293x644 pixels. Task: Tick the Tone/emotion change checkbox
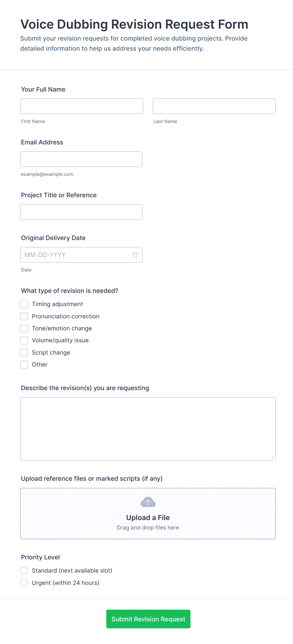coord(24,328)
